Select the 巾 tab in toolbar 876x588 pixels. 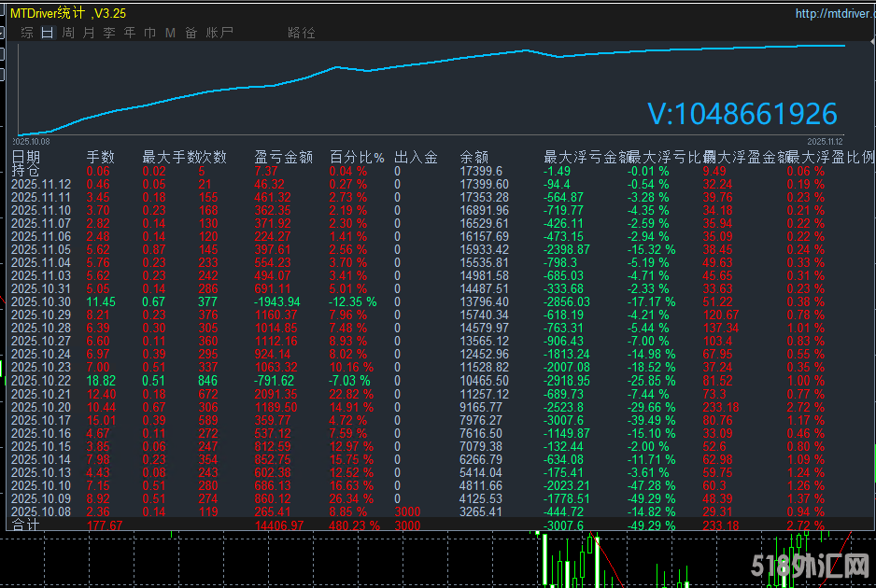pos(150,32)
